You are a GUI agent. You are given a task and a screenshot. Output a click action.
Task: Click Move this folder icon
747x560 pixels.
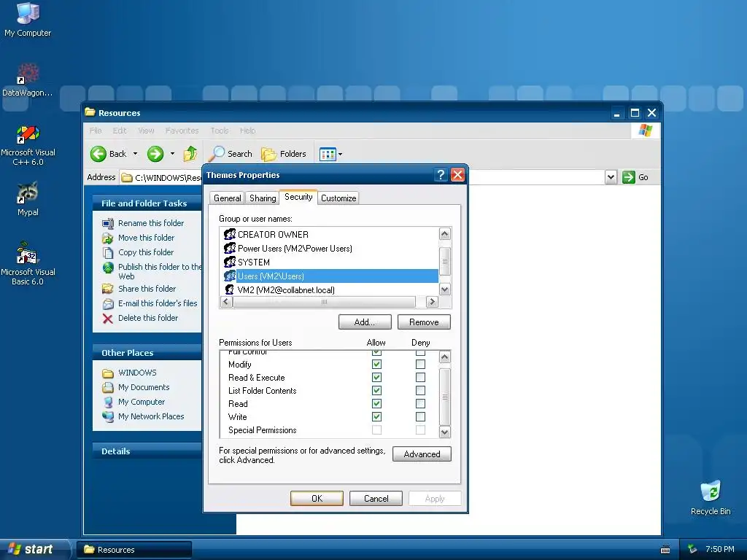[108, 238]
